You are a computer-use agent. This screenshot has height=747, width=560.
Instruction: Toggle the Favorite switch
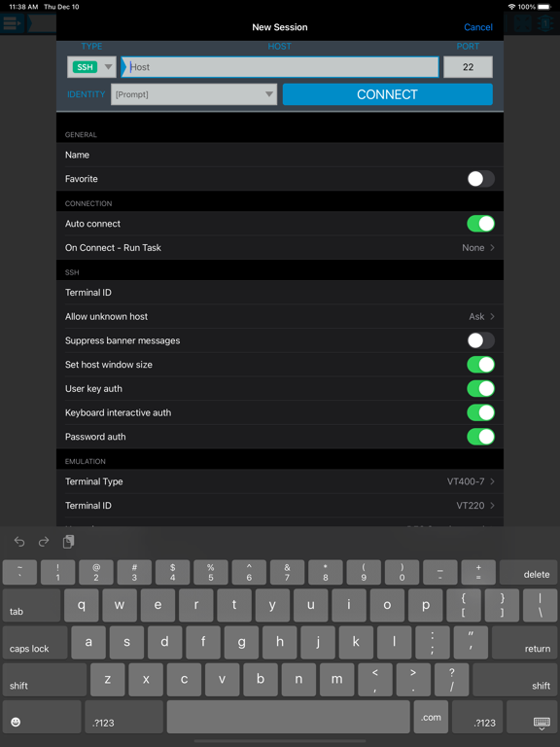[x=480, y=179]
